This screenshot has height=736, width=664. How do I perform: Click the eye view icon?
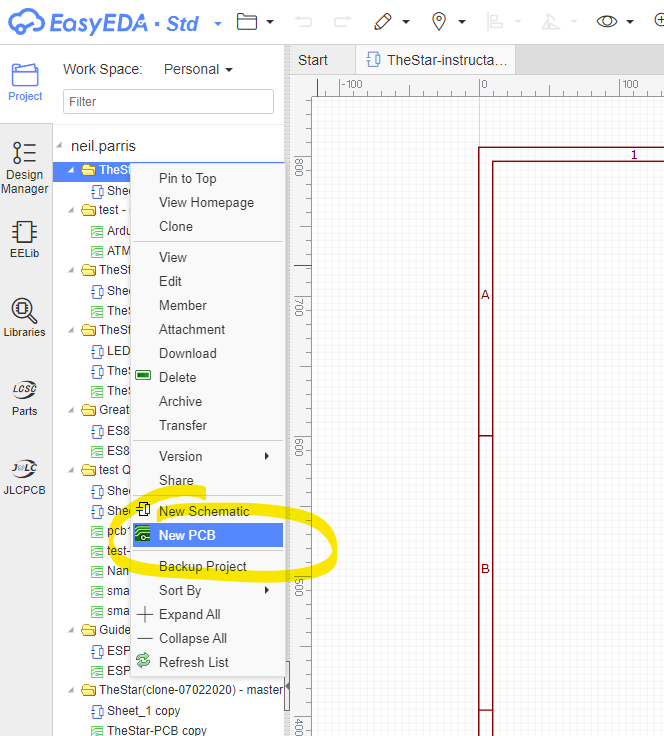[x=607, y=22]
